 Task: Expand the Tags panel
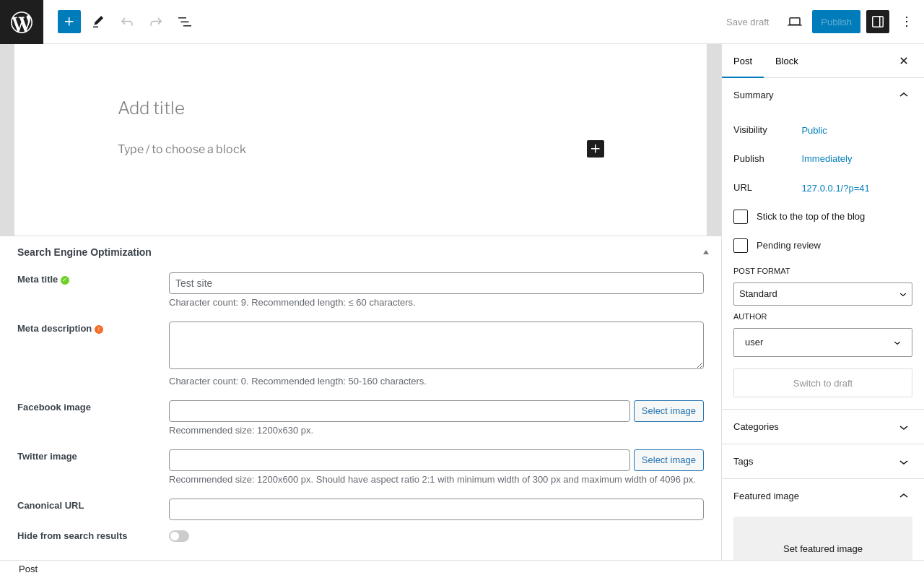point(823,462)
